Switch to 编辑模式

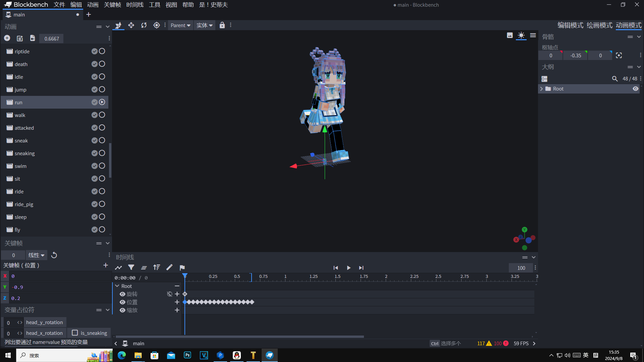pos(570,25)
